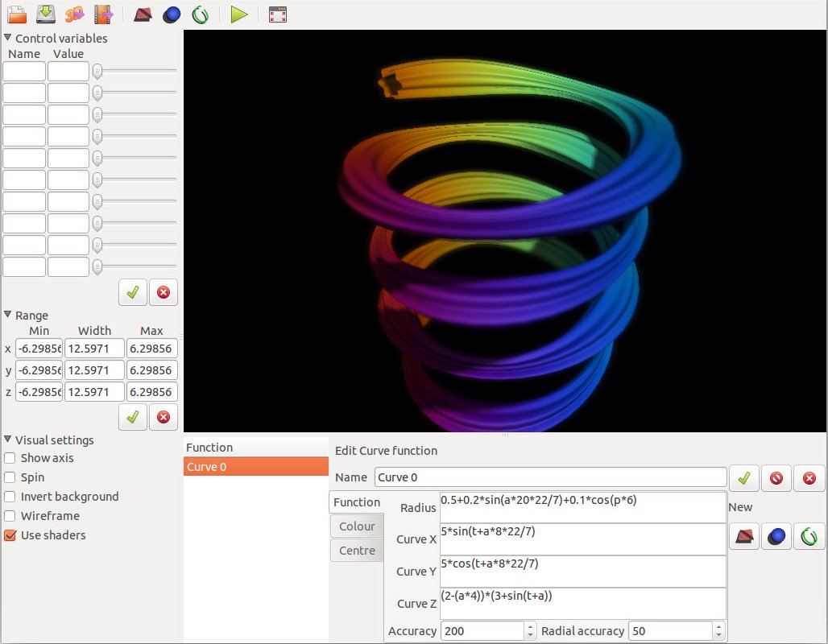Viewport: 828px width, 644px height.
Task: Collapse the Control variables section
Action: pyautogui.click(x=7, y=38)
